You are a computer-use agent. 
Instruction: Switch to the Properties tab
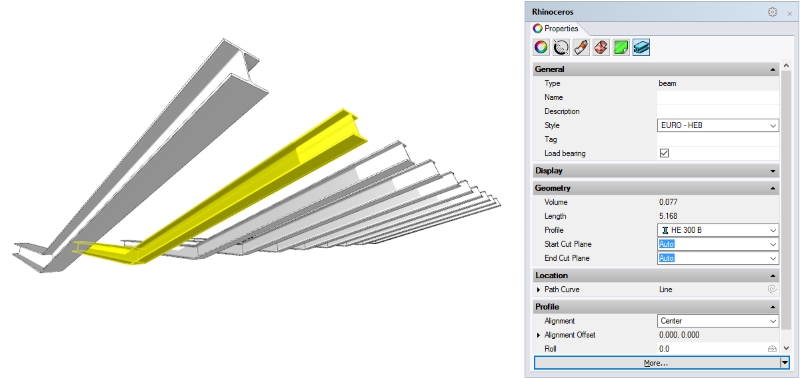(555, 29)
